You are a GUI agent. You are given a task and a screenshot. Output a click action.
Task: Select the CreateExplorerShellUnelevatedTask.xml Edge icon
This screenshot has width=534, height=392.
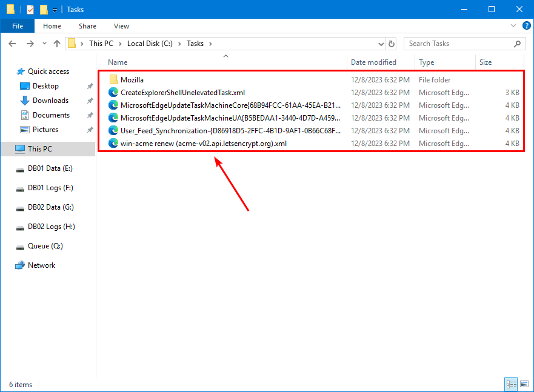pyautogui.click(x=113, y=93)
